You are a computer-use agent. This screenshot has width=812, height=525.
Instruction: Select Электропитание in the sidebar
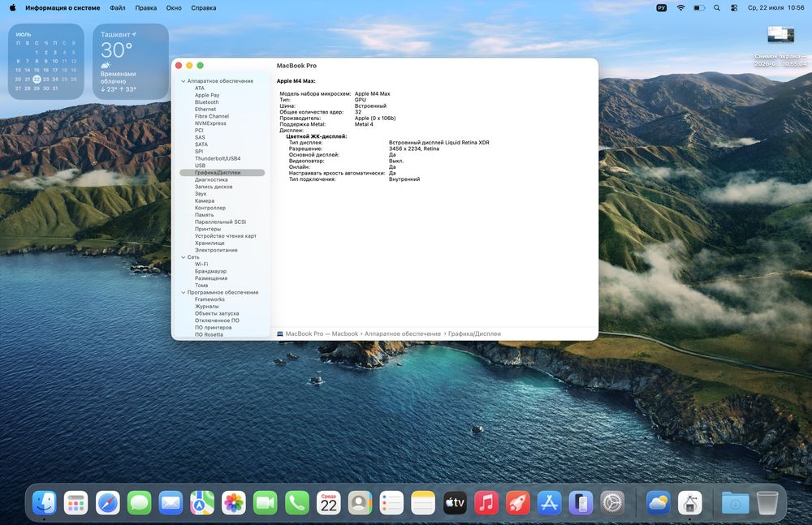point(216,250)
